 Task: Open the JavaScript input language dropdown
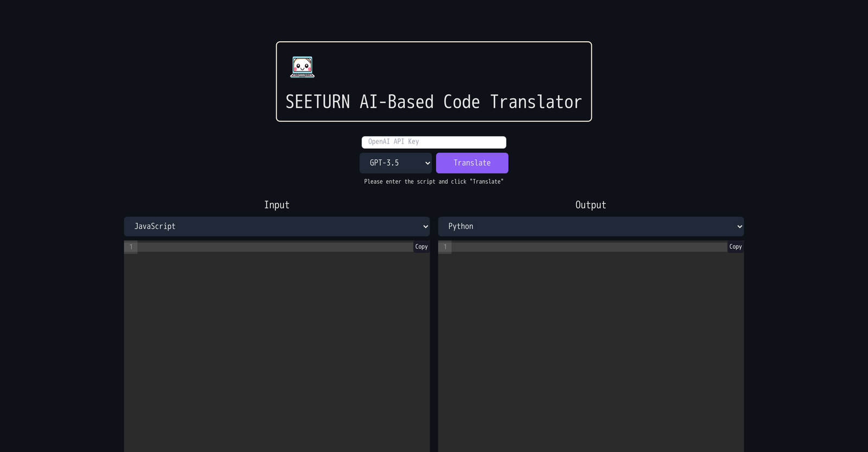pyautogui.click(x=277, y=227)
